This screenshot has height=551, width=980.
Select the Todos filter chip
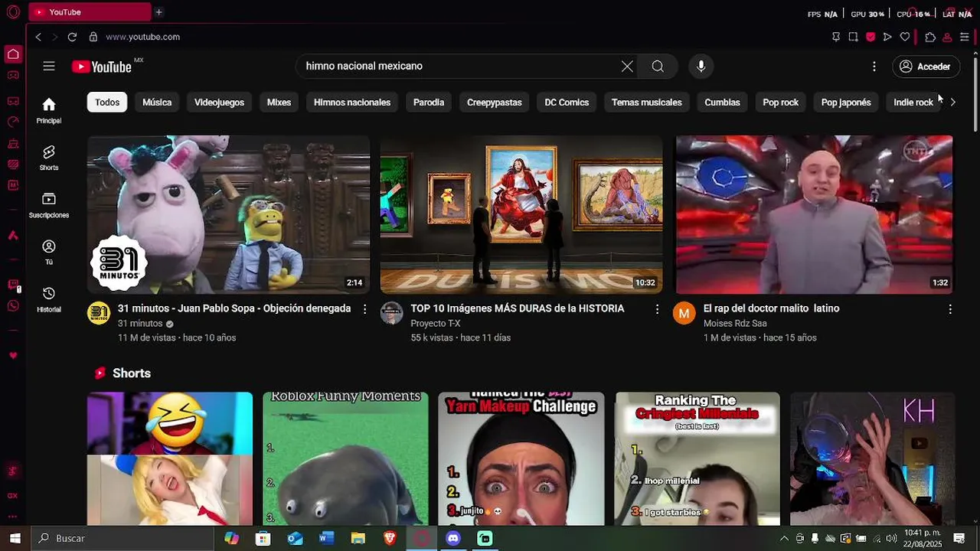click(x=107, y=103)
